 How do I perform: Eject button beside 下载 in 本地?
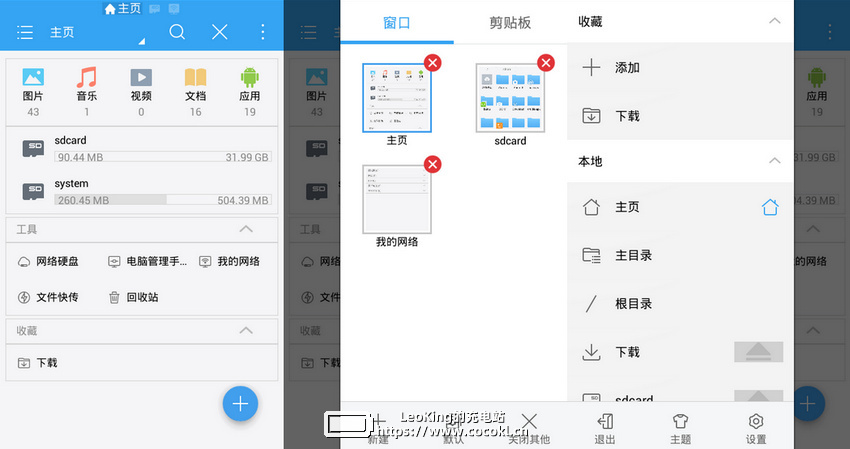(758, 352)
